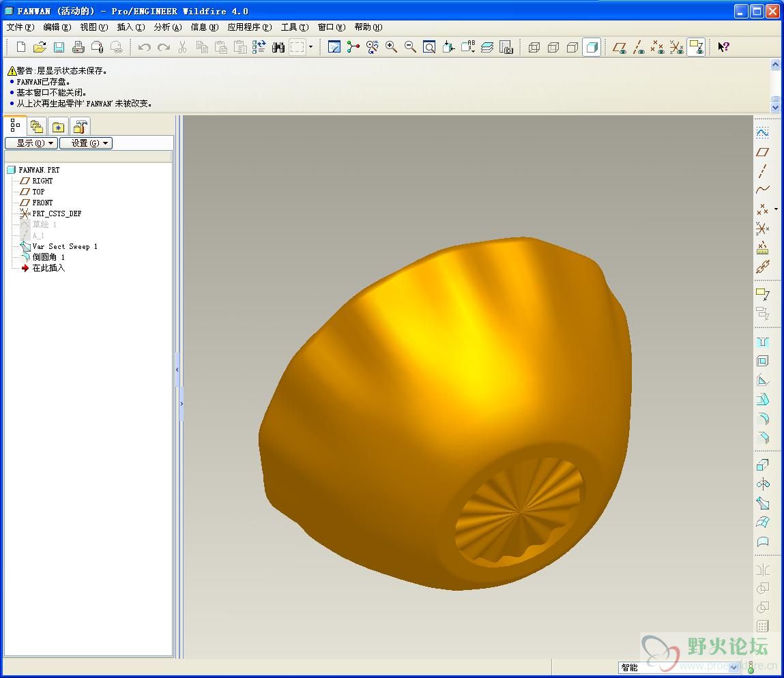This screenshot has width=784, height=678.
Task: Click the Zoom In magnifier
Action: tap(391, 47)
